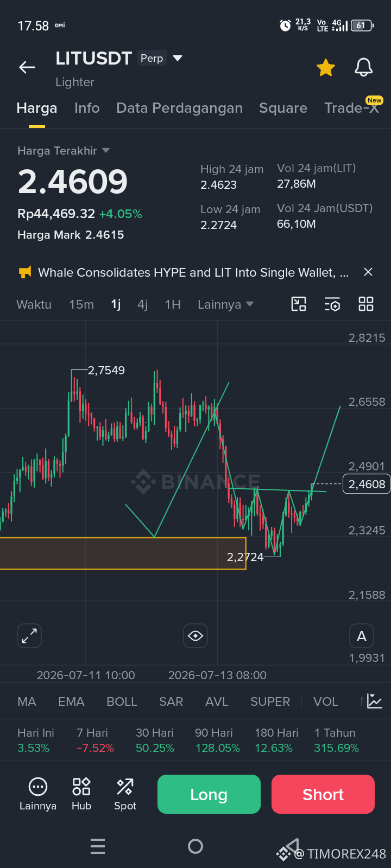Toggle drawing visibility eye icon
Image resolution: width=391 pixels, height=868 pixels.
coord(195,636)
